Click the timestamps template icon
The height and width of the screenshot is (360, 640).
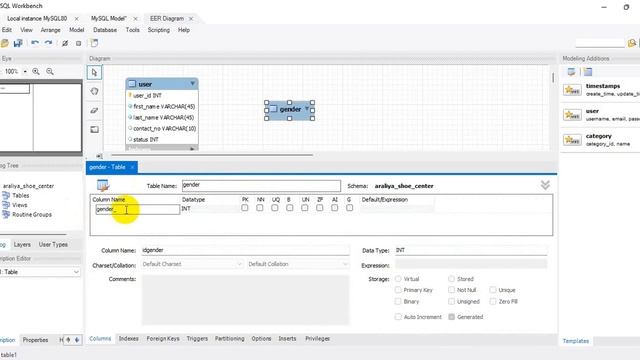(x=572, y=90)
